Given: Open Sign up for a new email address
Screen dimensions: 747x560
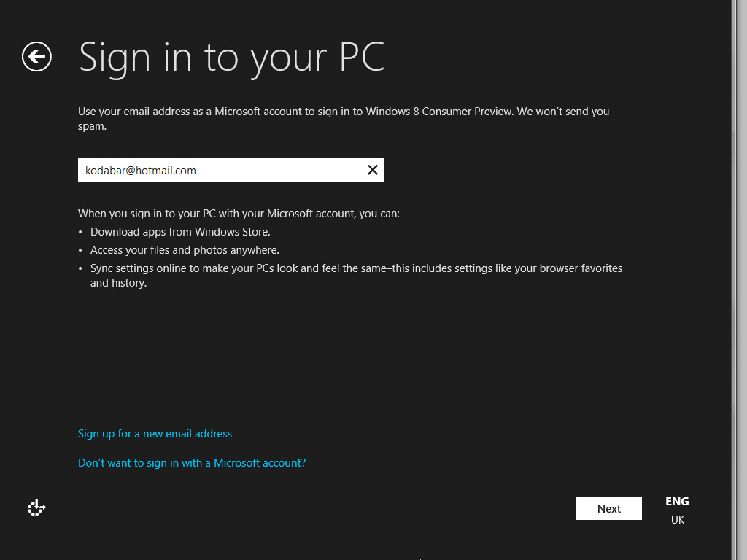Looking at the screenshot, I should pyautogui.click(x=155, y=433).
